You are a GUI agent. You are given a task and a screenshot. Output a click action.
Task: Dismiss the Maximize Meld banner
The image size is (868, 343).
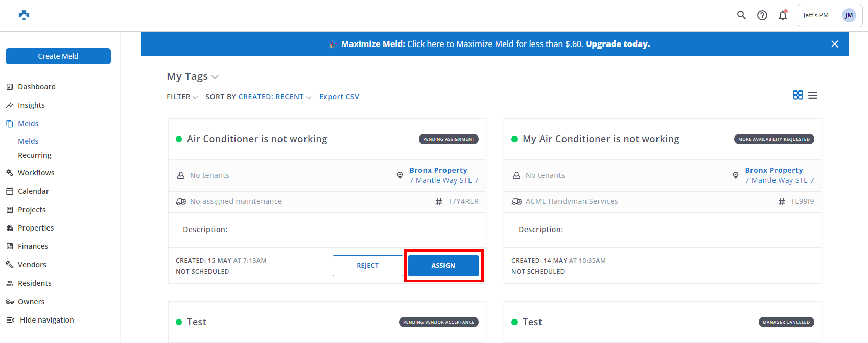(x=835, y=44)
